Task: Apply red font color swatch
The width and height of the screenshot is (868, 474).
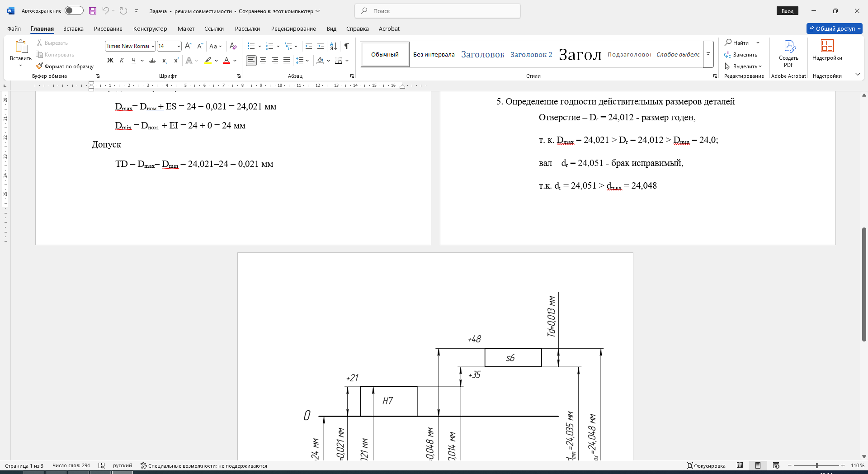Action: [226, 61]
